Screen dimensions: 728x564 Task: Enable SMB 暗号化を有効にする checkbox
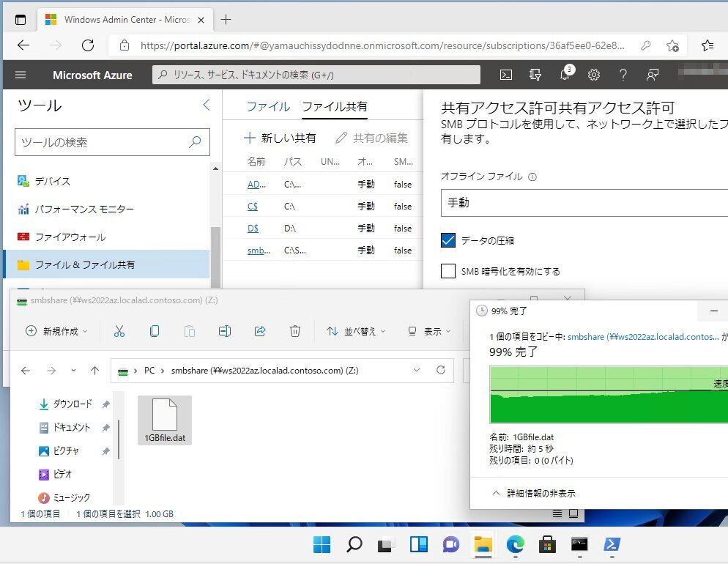click(x=448, y=271)
